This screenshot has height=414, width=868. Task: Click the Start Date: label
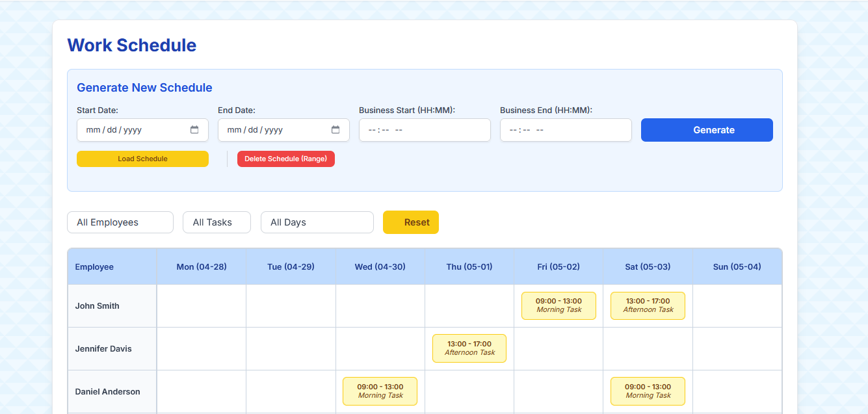pos(98,110)
